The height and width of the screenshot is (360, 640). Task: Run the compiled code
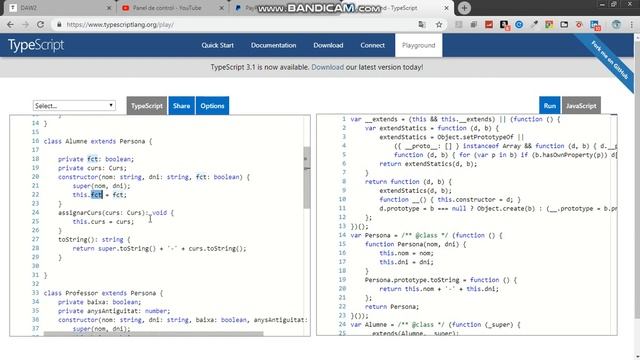[549, 106]
